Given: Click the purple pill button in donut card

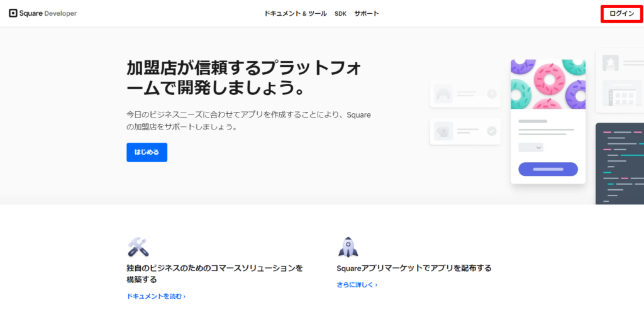Looking at the screenshot, I should pos(548,169).
